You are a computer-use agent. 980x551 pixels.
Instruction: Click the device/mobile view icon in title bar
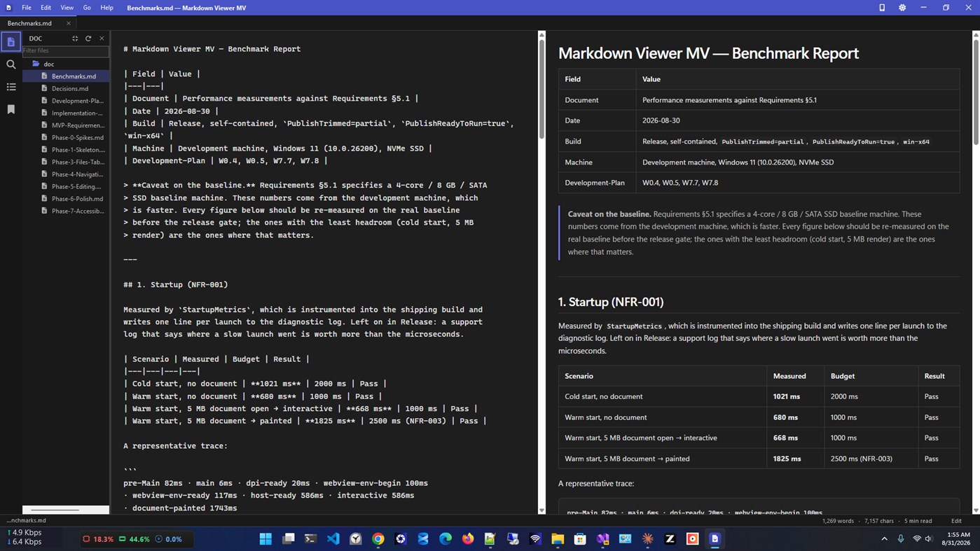coord(882,8)
